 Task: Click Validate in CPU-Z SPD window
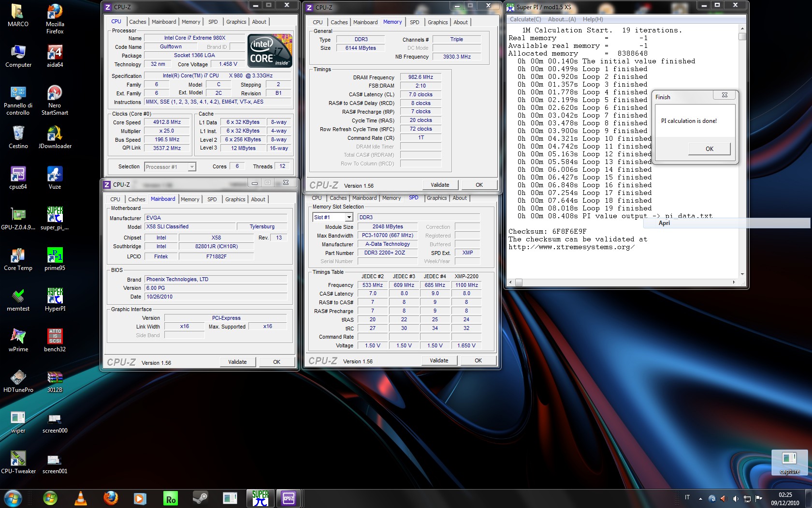(438, 360)
